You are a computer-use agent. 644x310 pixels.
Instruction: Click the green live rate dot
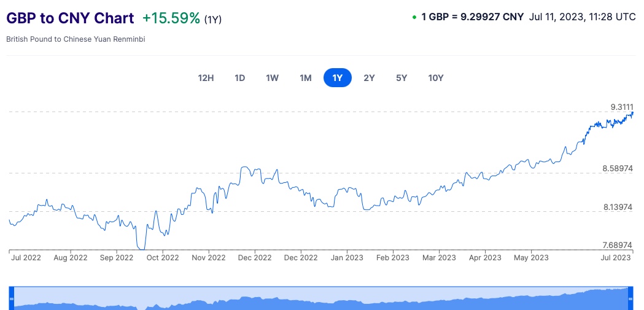[x=414, y=17]
